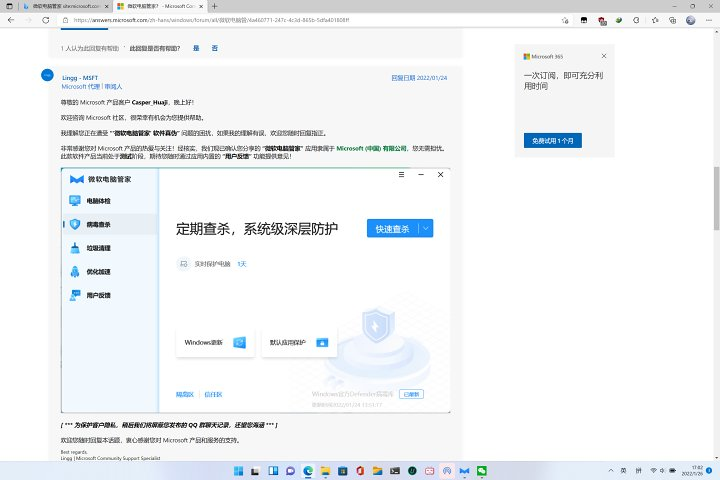
Task: Click the free 1-month trial button
Action: coord(553,141)
